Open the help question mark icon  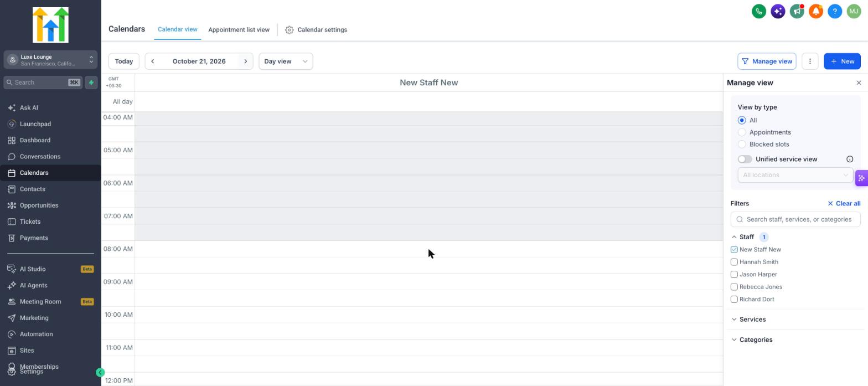(x=835, y=11)
